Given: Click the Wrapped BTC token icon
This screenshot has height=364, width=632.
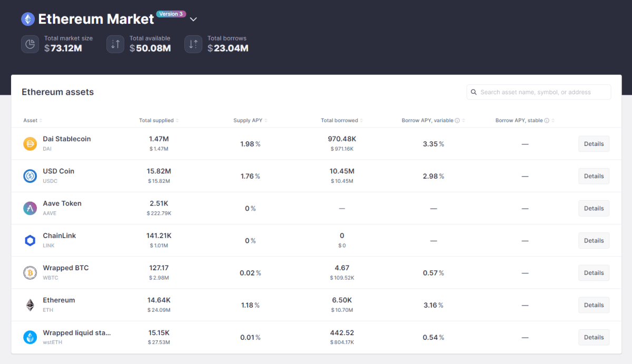Looking at the screenshot, I should [x=30, y=273].
